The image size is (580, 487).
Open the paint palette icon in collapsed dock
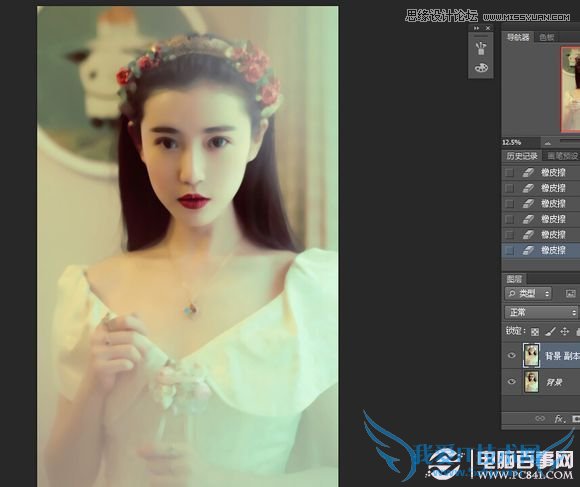[x=481, y=68]
